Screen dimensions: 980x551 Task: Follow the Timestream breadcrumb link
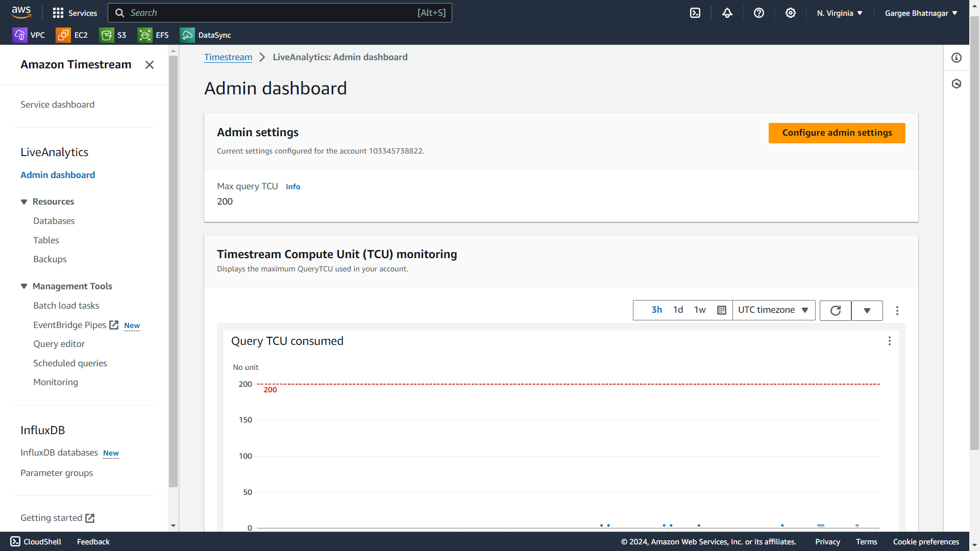(228, 57)
